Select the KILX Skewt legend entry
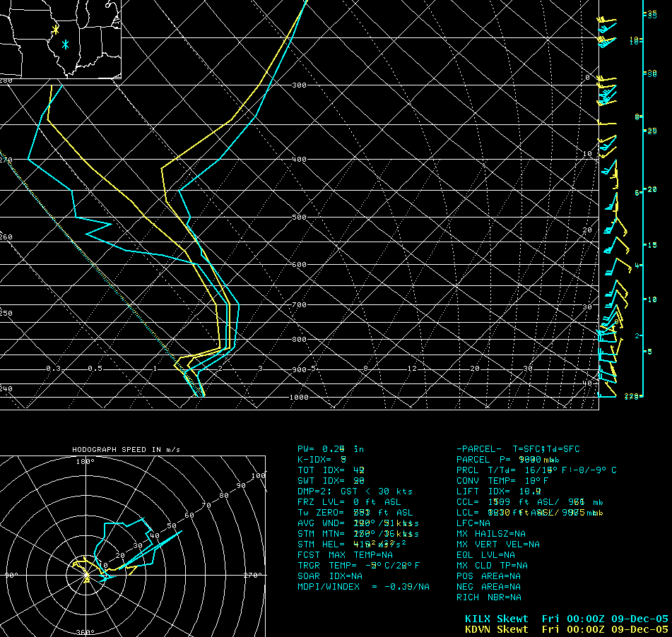 (496, 619)
